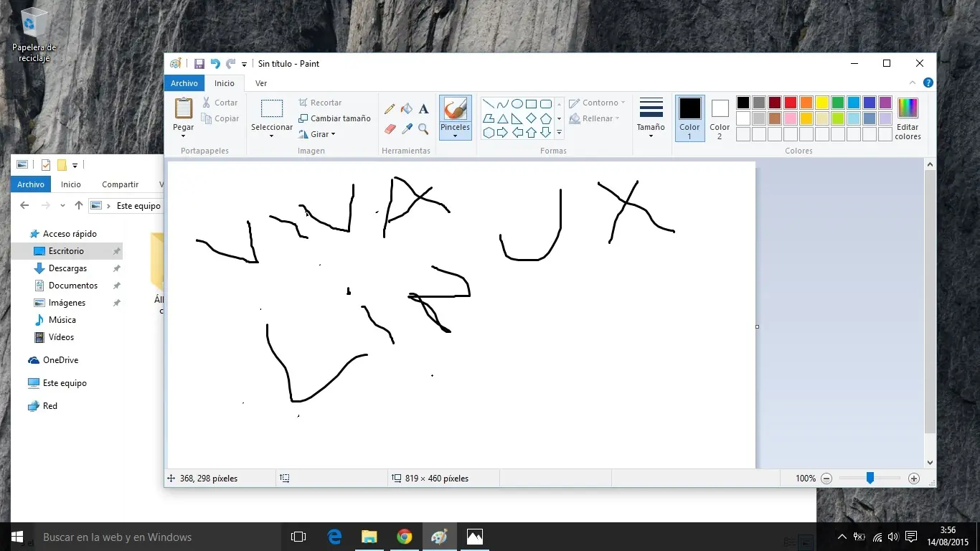Expand the Seleccionar dropdown arrow
980x551 pixels.
click(271, 136)
